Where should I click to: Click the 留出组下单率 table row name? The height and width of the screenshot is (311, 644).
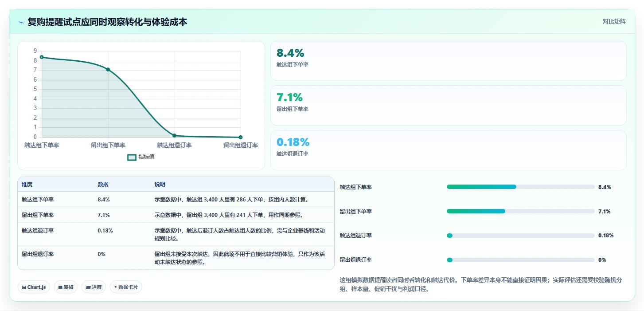[38, 215]
